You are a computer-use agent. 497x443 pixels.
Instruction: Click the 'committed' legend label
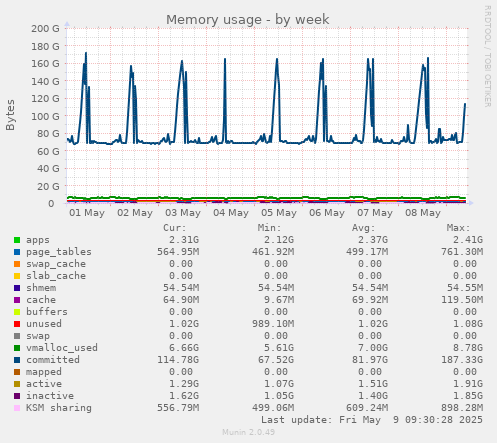pyautogui.click(x=53, y=360)
